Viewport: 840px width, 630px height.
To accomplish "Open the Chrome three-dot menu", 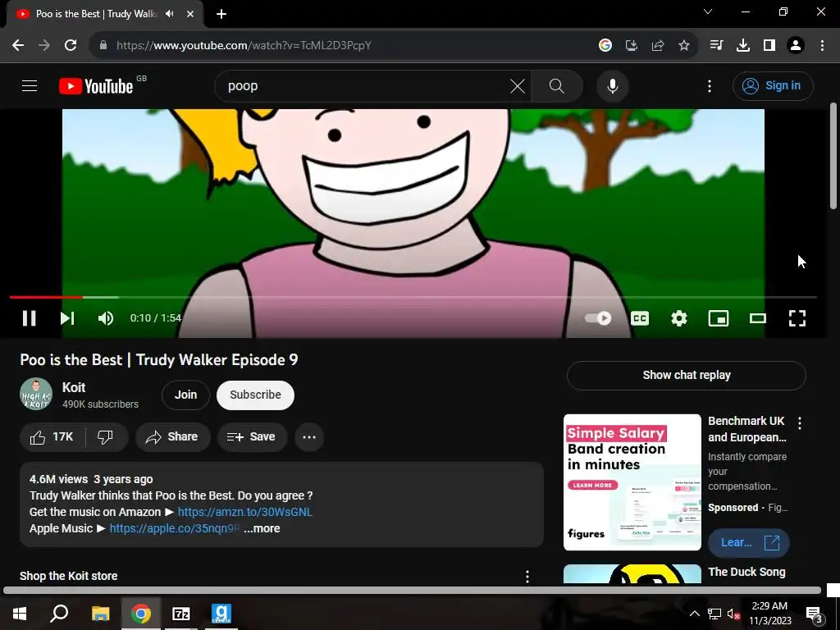I will (x=822, y=46).
